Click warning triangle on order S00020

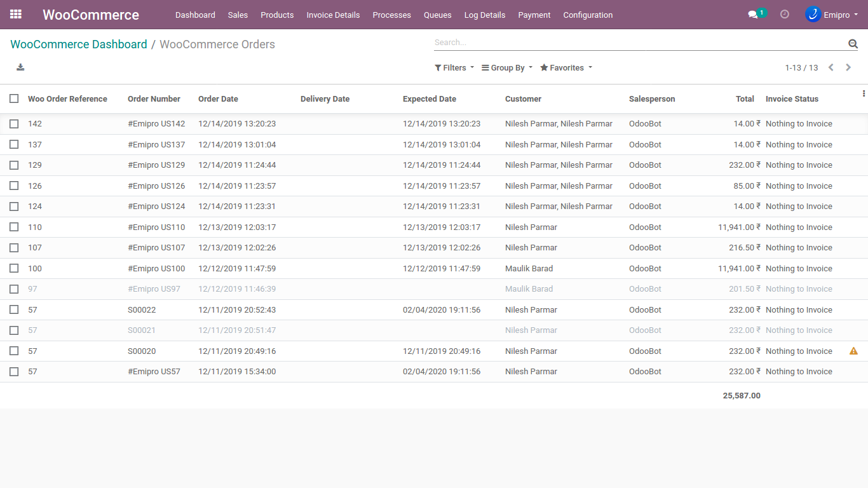point(853,351)
